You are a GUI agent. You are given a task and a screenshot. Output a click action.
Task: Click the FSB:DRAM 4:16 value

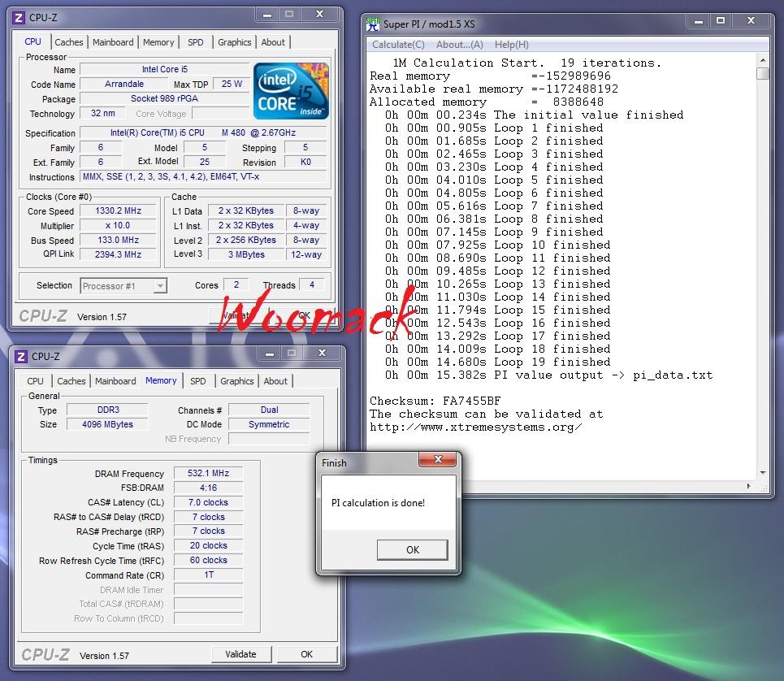[x=209, y=488]
